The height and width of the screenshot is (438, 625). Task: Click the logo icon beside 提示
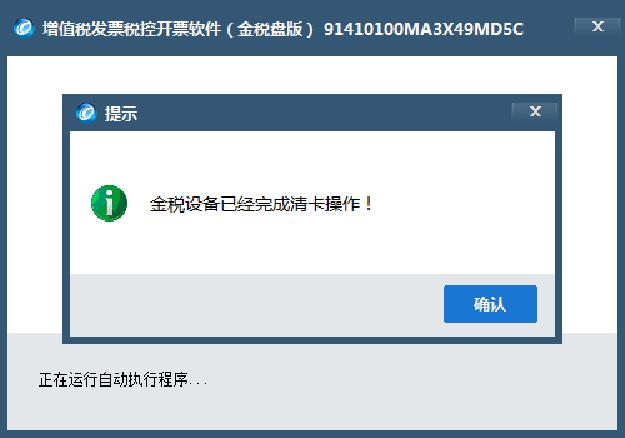coord(86,113)
